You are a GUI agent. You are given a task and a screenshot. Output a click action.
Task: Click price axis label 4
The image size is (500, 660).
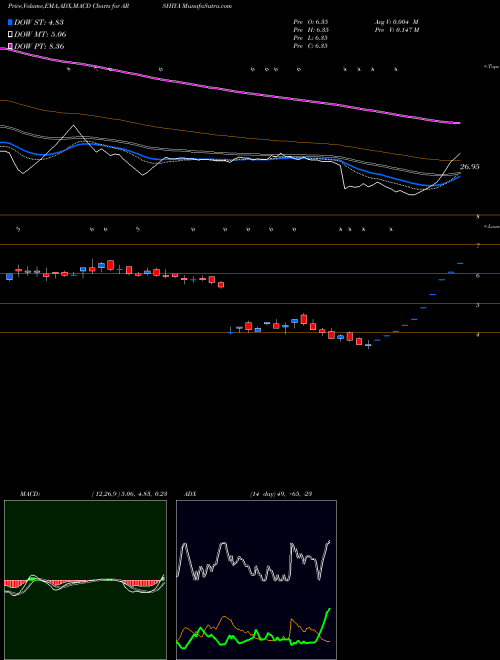[x=478, y=335]
